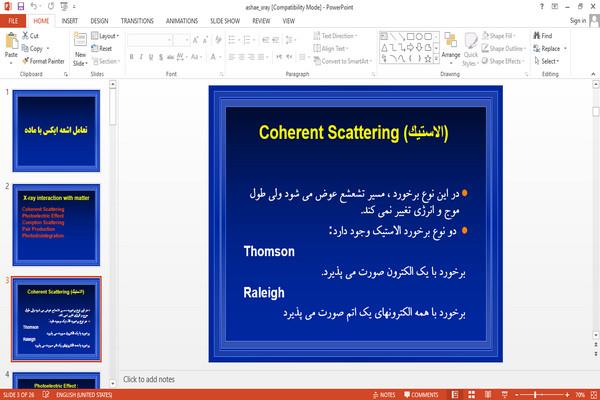Switch to the INSERT tab
Viewport: 600px width, 400px height.
coord(70,21)
